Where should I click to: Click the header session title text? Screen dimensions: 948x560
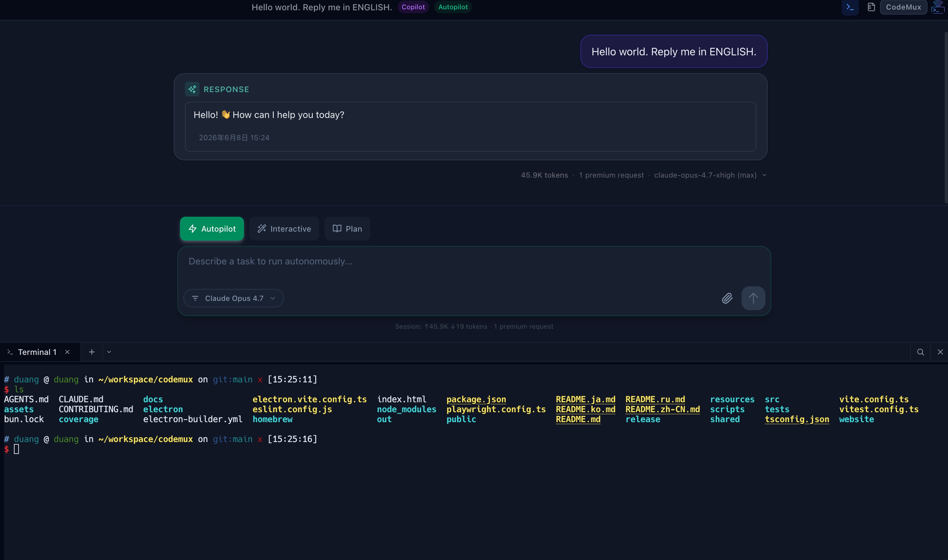322,7
